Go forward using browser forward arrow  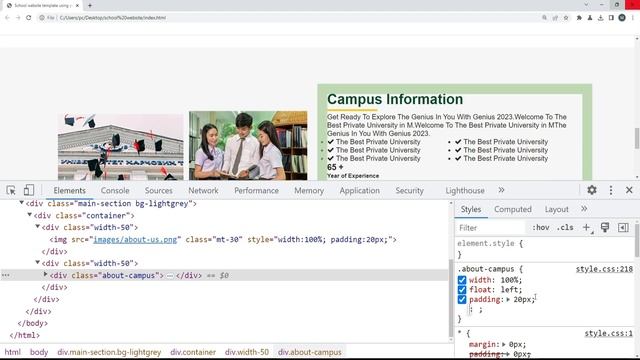pyautogui.click(x=18, y=18)
